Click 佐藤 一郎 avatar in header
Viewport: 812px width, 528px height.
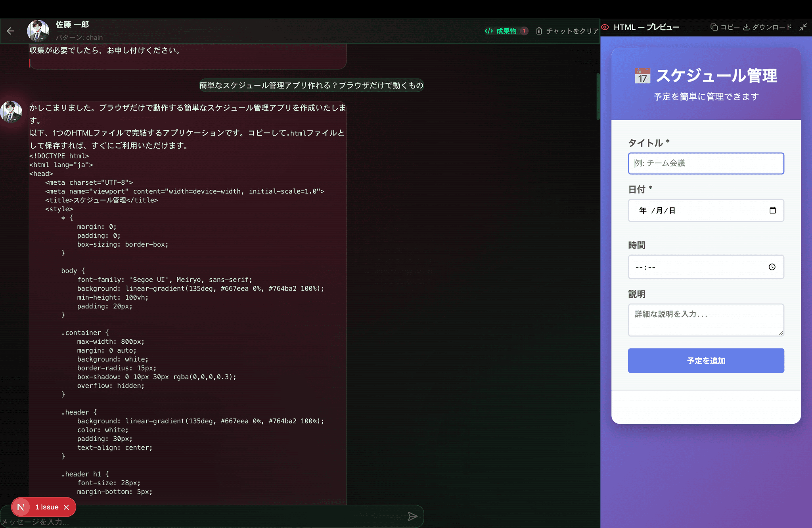click(38, 31)
